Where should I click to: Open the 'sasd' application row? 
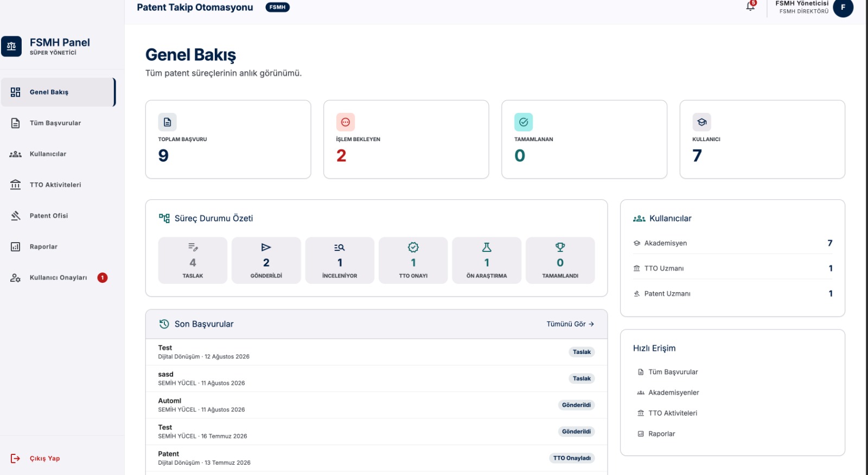pyautogui.click(x=376, y=378)
